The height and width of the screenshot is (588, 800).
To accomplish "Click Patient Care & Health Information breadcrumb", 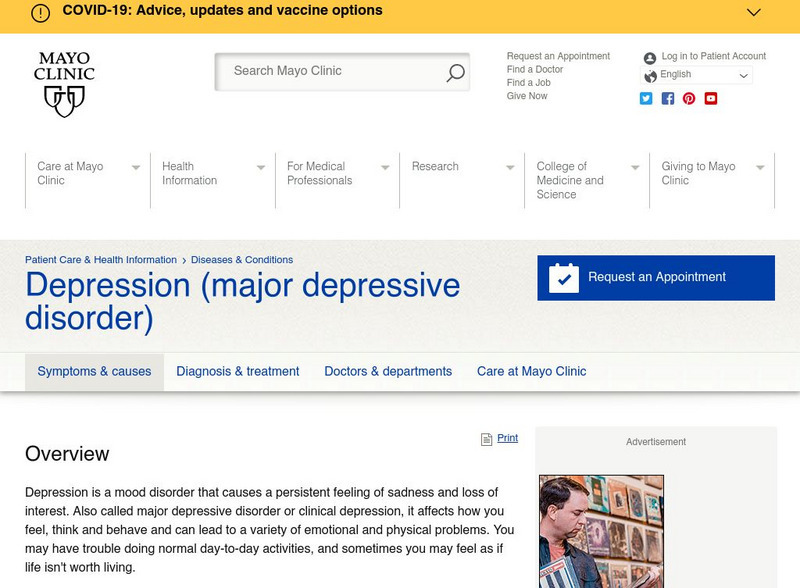I will (101, 260).
